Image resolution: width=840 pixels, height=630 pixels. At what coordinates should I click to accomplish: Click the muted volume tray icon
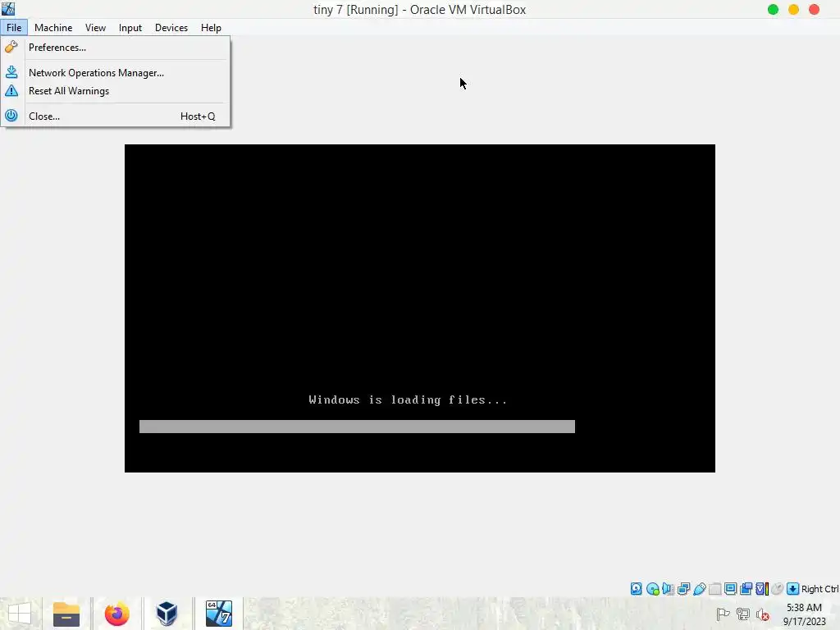coord(763,614)
